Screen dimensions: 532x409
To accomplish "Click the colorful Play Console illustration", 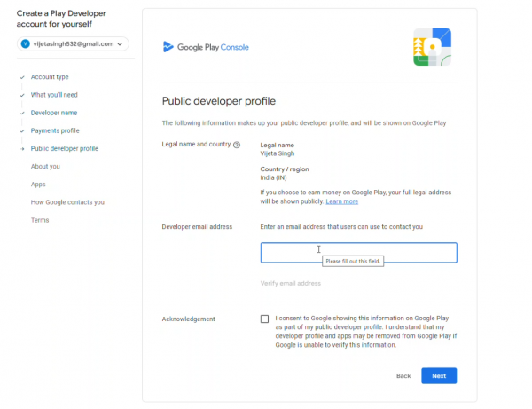I will (432, 47).
